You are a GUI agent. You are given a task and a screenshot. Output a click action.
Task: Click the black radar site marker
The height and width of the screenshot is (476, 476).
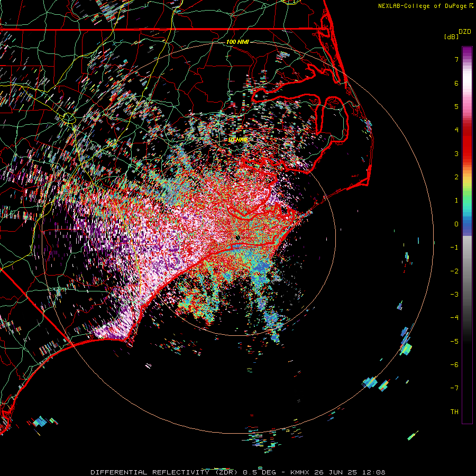point(238,237)
